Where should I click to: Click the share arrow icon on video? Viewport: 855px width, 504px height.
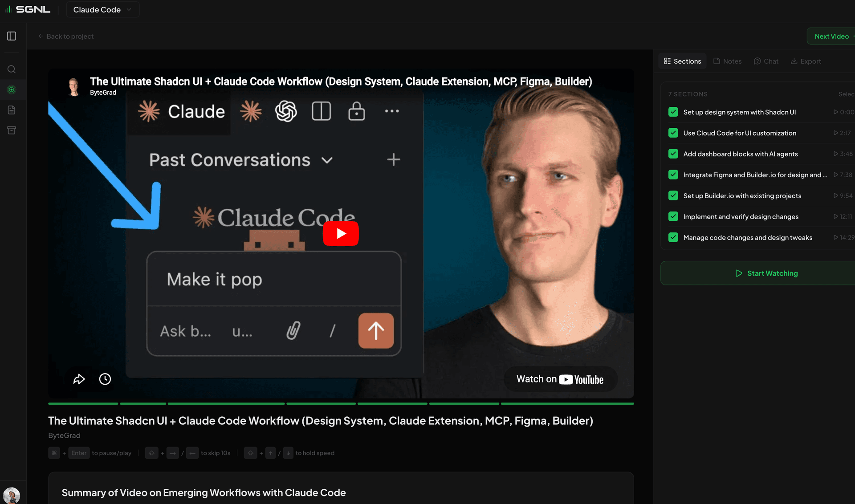[x=79, y=379]
